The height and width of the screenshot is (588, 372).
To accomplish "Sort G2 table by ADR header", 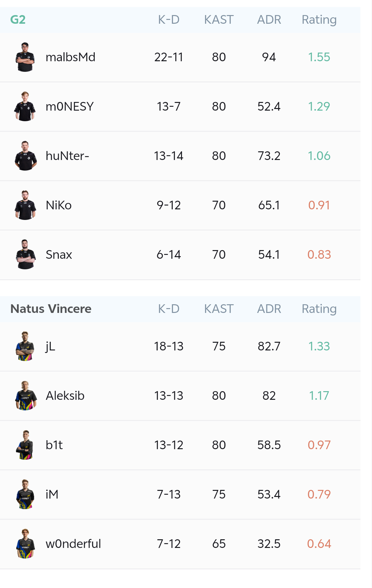I will click(269, 20).
